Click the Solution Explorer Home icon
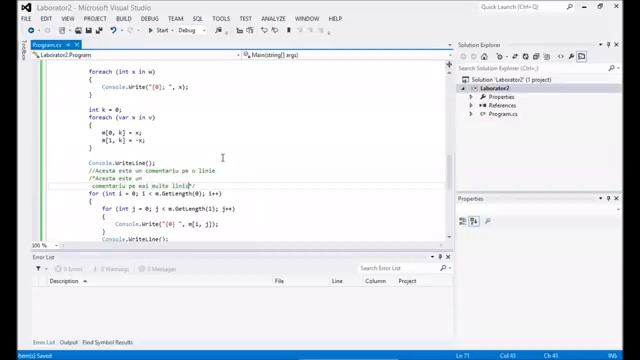This screenshot has width=640, height=360. [484, 57]
